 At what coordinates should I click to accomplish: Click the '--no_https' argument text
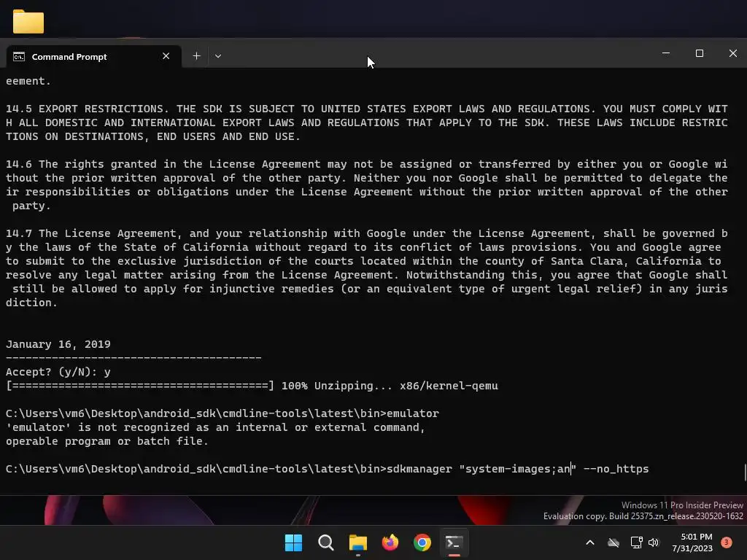coord(616,469)
